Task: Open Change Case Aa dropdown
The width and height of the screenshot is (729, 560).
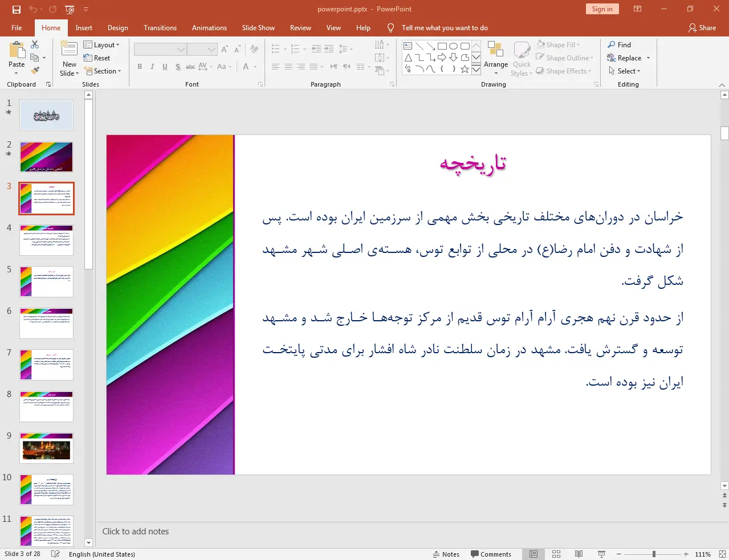Action: point(224,67)
